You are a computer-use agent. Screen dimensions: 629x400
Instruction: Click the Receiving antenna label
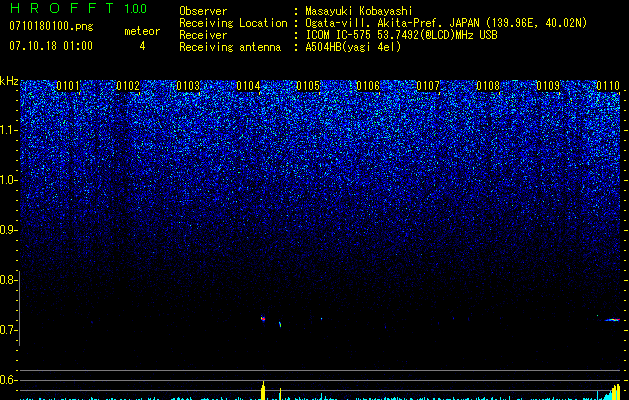(x=230, y=47)
